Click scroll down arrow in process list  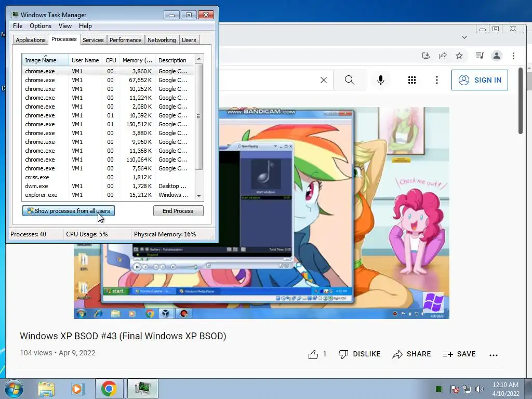199,196
